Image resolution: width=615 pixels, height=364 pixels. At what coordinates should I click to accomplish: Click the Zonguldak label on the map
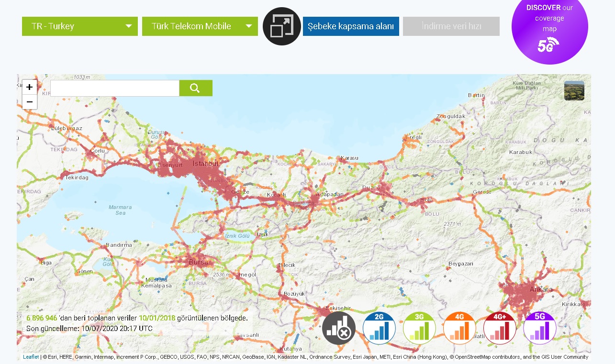coord(451,116)
